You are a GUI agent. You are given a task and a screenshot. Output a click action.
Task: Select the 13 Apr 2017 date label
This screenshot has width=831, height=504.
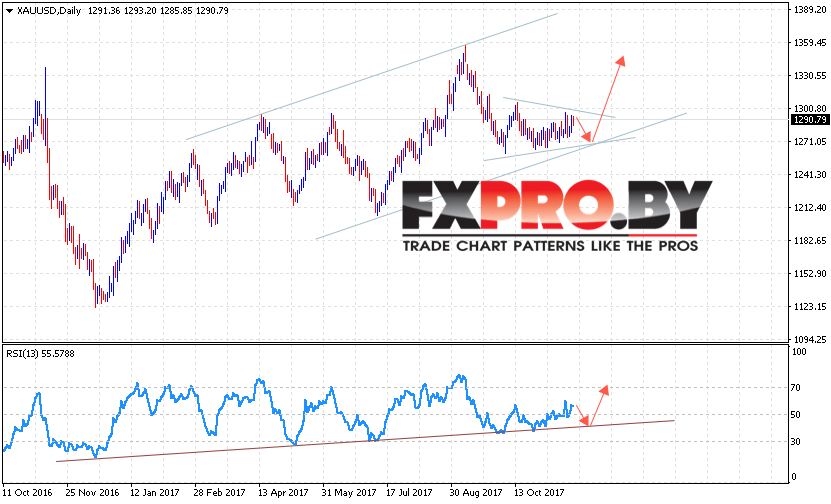pyautogui.click(x=284, y=493)
